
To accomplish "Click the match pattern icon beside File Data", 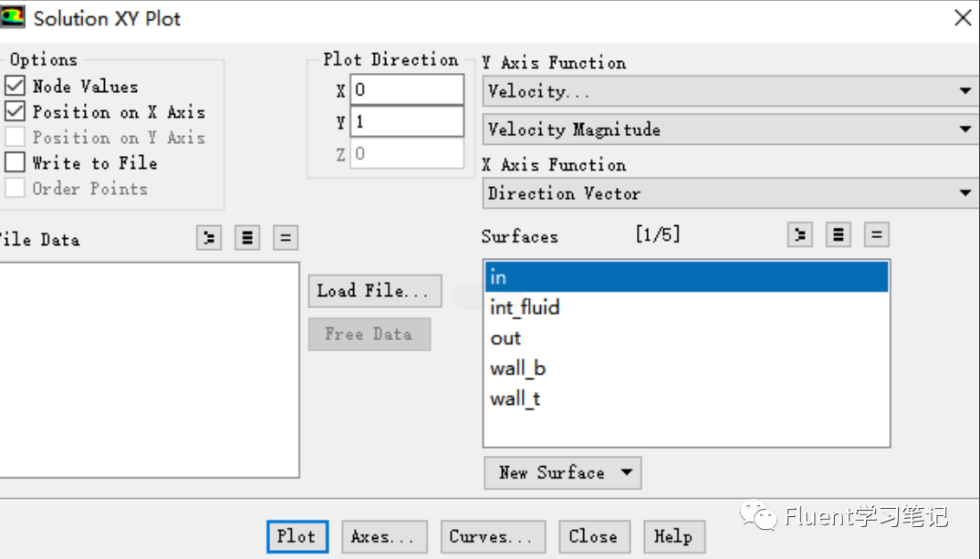I will pos(286,238).
